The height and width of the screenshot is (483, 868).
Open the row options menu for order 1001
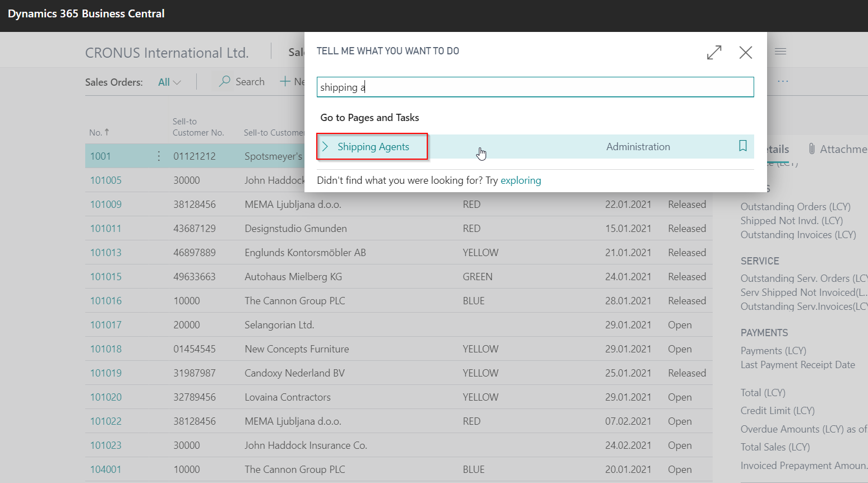tap(159, 156)
